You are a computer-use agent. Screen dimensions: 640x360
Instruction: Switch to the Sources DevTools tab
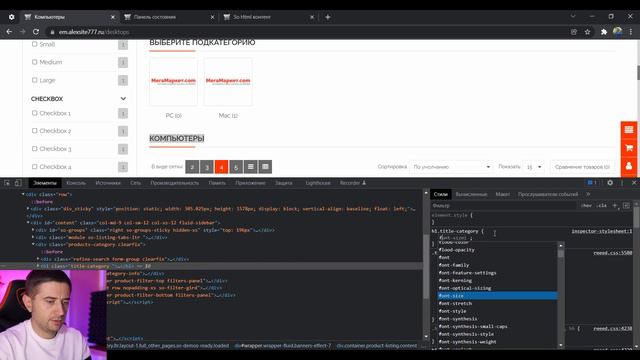coord(108,183)
